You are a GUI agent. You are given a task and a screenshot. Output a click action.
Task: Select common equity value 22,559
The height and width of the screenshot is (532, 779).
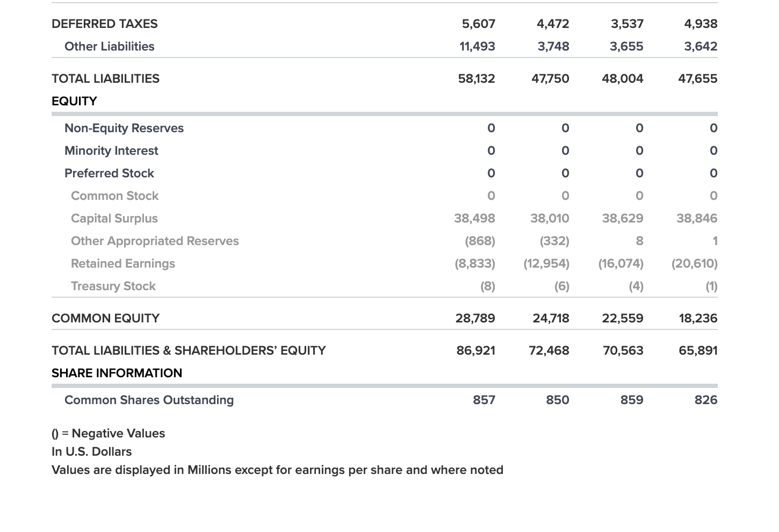[x=623, y=318]
